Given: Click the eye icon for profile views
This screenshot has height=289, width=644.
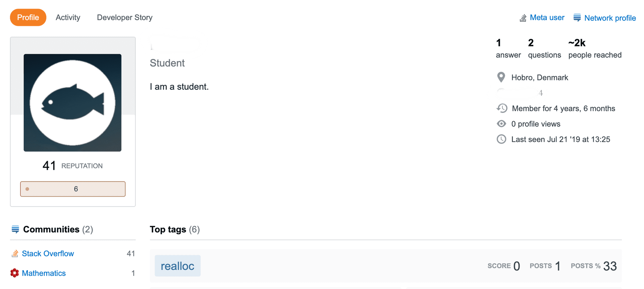Looking at the screenshot, I should point(501,124).
